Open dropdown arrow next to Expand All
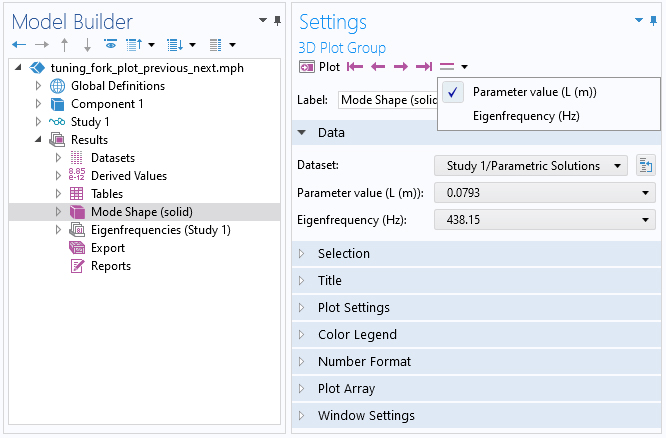This screenshot has width=666, height=438. click(x=192, y=45)
